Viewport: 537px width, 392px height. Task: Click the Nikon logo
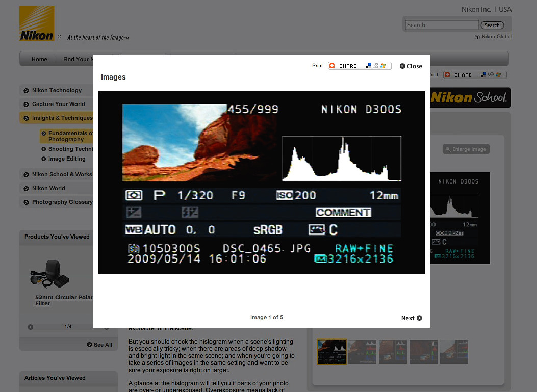[37, 23]
